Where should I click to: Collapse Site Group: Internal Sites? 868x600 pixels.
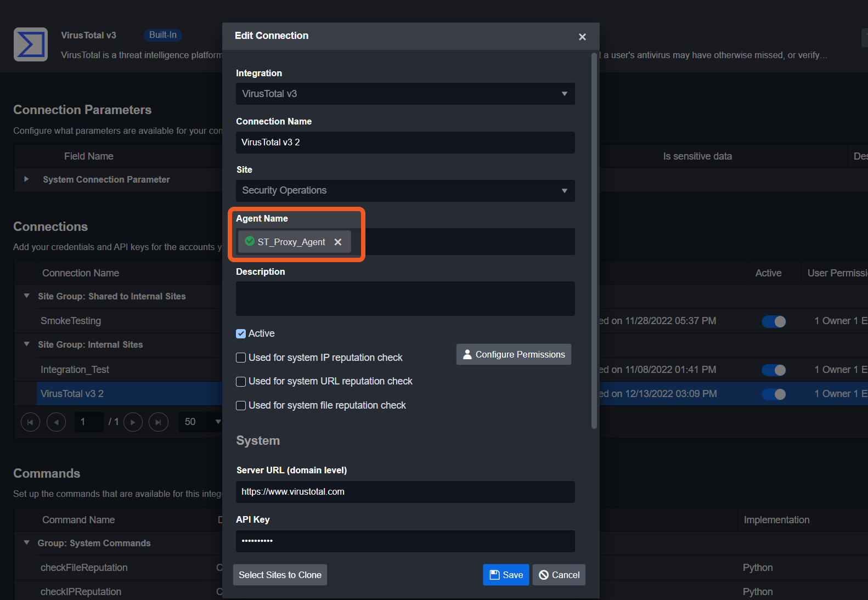pyautogui.click(x=26, y=344)
